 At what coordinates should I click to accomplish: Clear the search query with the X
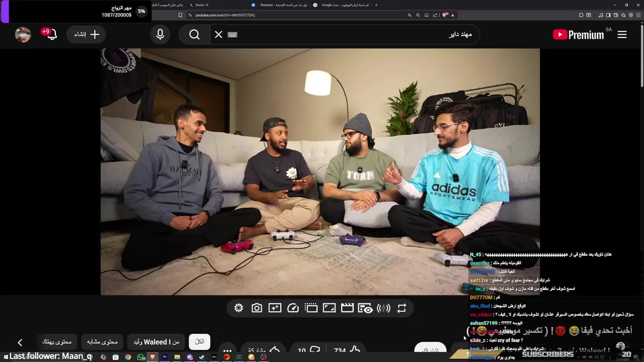tap(218, 34)
